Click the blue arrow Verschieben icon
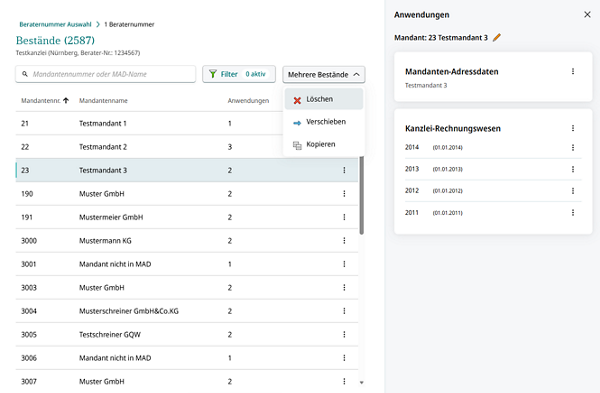Viewport: 600px width, 393px height. 297,123
